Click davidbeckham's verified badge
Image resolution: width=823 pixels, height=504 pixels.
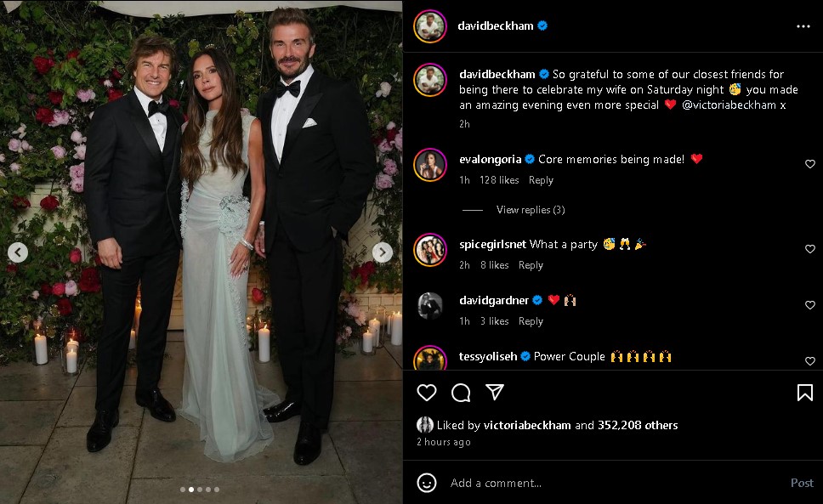click(x=542, y=25)
